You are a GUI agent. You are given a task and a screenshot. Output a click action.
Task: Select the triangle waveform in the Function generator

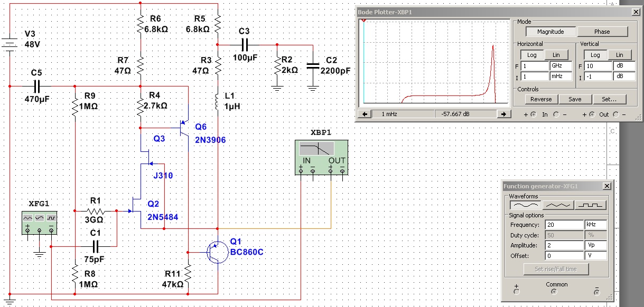557,205
